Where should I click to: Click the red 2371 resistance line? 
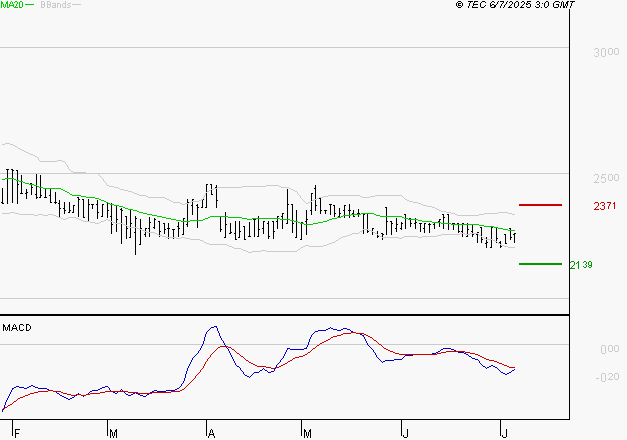539,205
